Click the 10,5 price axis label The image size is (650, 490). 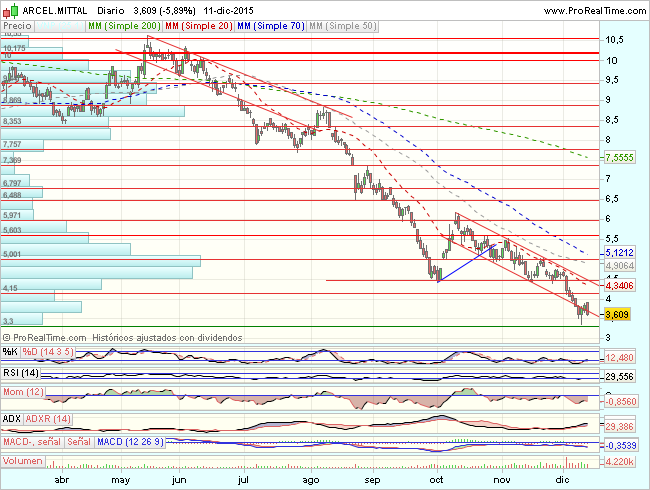pyautogui.click(x=614, y=40)
